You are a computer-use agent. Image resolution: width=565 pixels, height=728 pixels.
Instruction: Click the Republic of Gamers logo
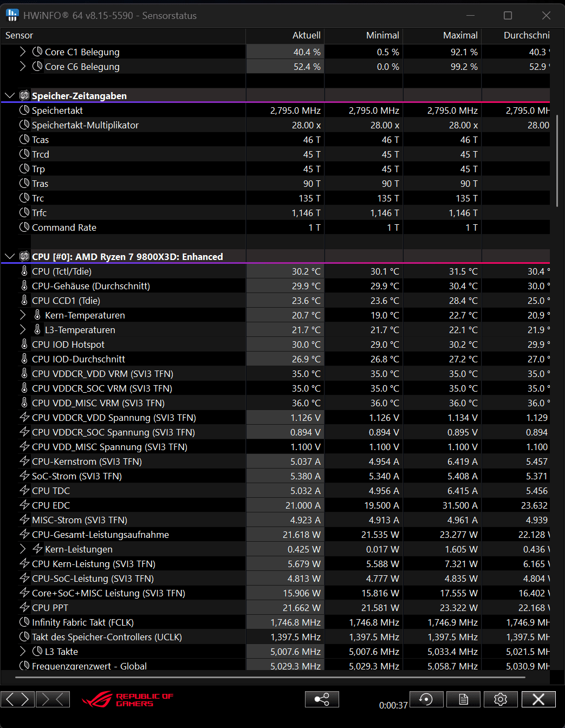click(128, 699)
